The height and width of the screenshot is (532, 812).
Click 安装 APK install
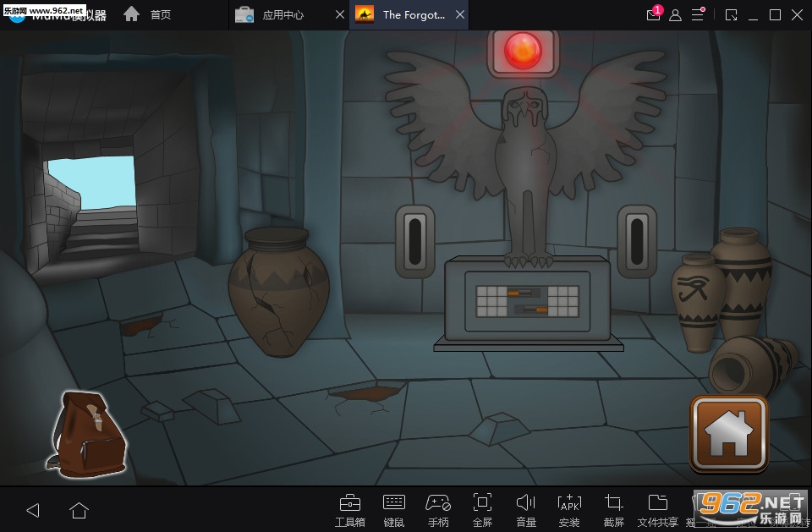569,510
